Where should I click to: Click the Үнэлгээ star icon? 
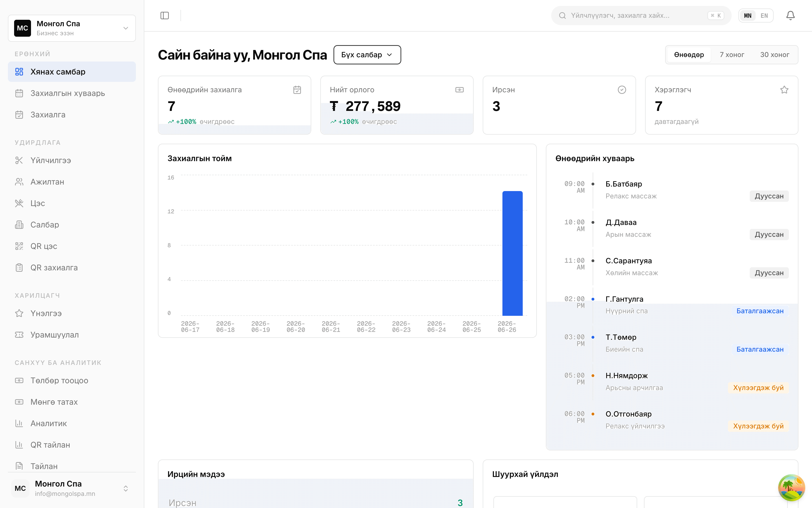pyautogui.click(x=19, y=313)
